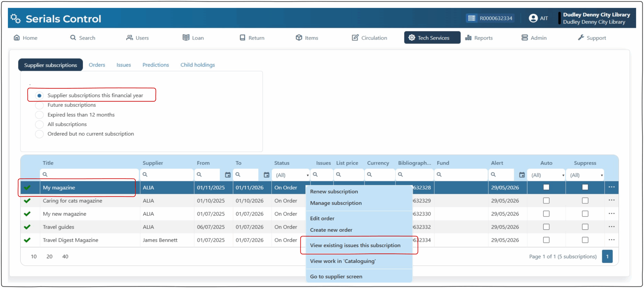Viewport: 644px width, 288px height.
Task: Click the Support wrench icon
Action: (581, 38)
